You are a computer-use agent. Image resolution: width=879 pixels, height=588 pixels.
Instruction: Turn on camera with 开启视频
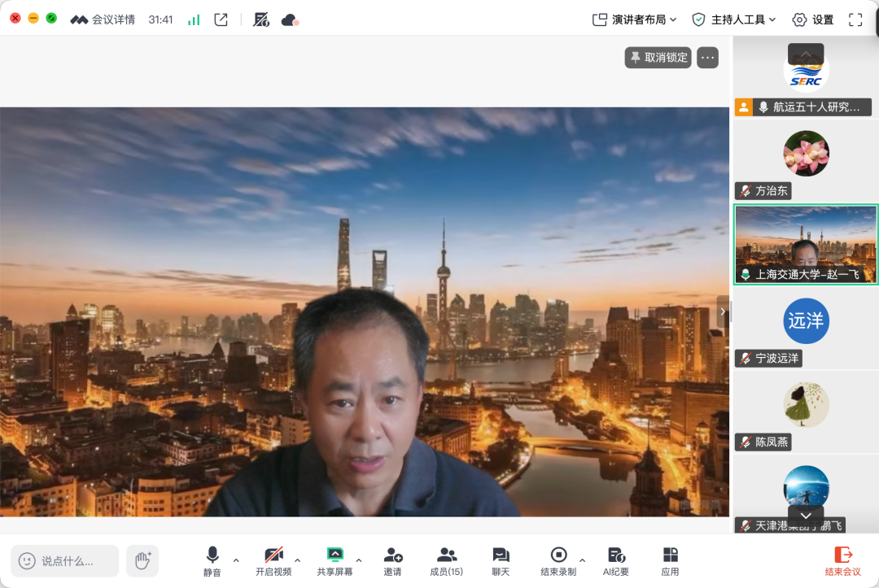click(x=273, y=562)
